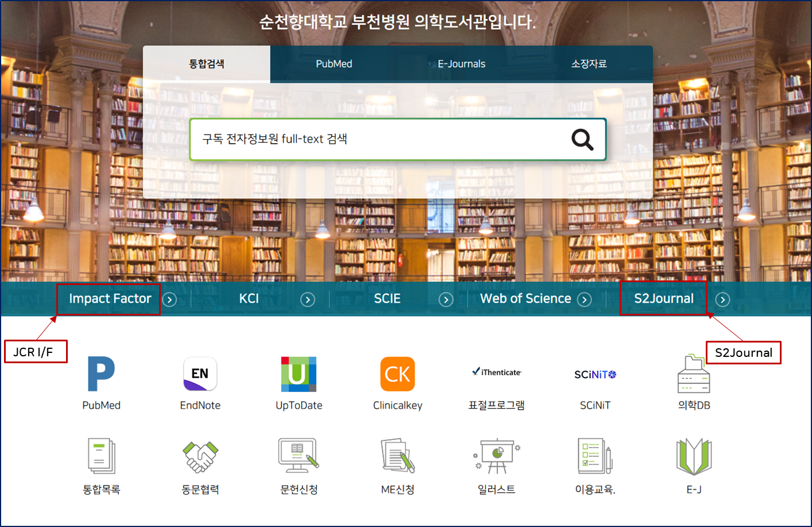The image size is (812, 527).
Task: Open the S2Journal link
Action: (664, 299)
